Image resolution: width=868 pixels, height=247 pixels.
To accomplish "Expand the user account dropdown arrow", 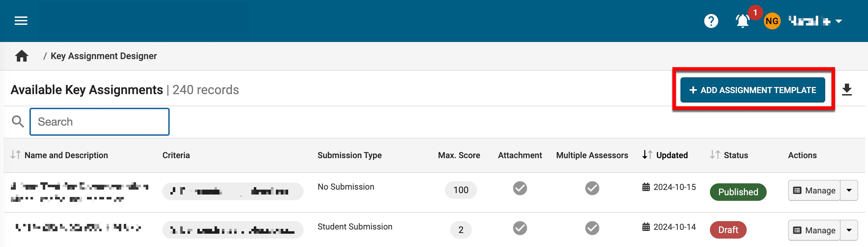I will tap(839, 21).
